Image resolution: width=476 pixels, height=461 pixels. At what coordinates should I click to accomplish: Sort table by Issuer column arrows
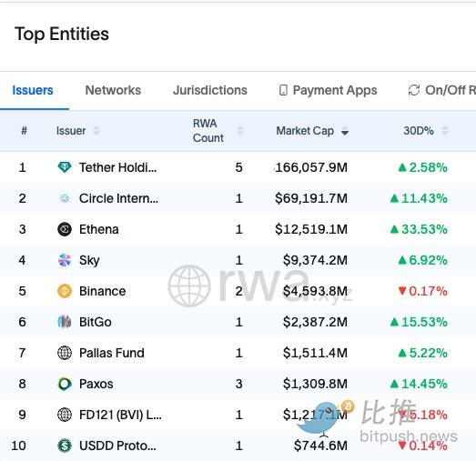coord(96,131)
